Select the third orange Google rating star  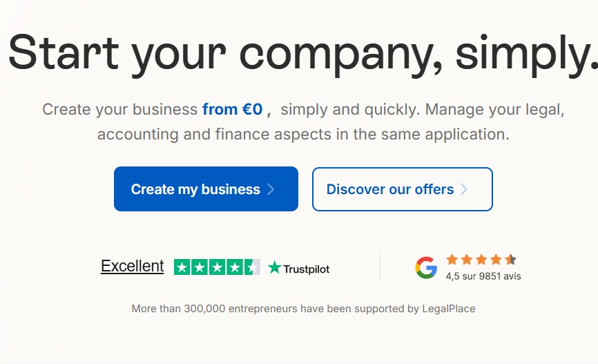pyautogui.click(x=481, y=260)
